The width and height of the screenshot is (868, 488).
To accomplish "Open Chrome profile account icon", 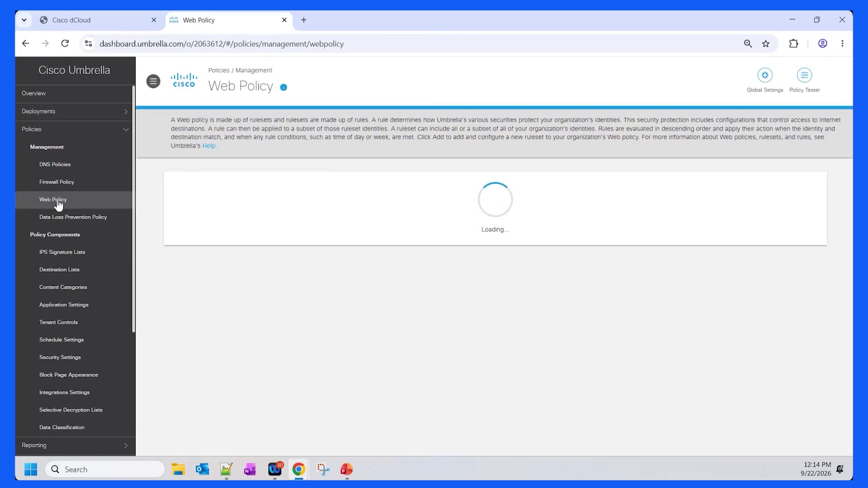I will pos(822,44).
